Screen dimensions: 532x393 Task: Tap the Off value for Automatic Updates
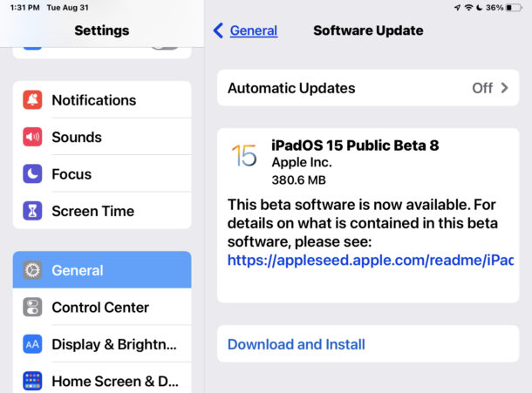click(x=482, y=88)
